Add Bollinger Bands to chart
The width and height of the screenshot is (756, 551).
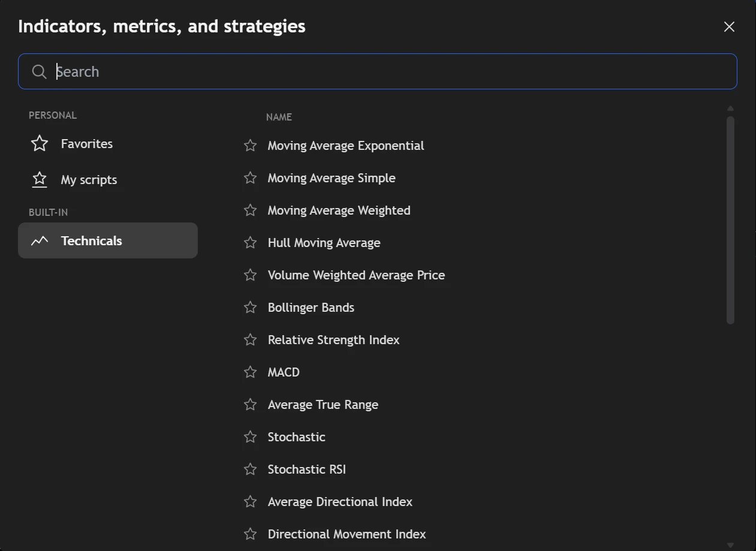pos(311,308)
